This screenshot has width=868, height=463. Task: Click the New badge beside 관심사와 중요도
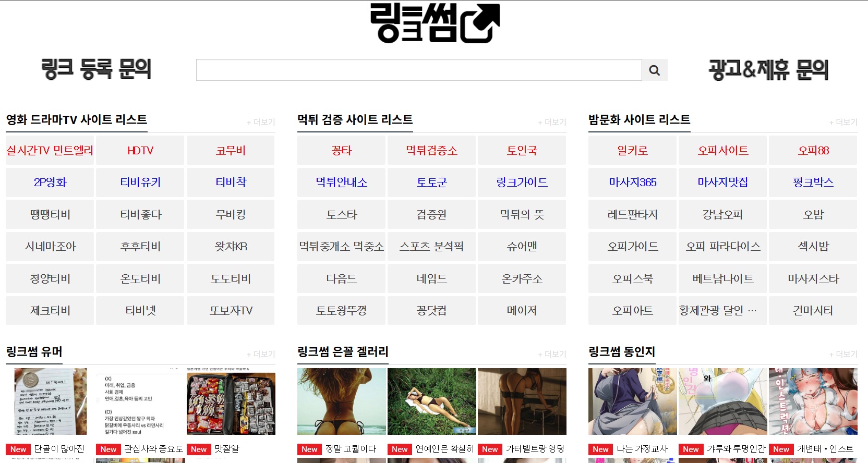pos(108,449)
